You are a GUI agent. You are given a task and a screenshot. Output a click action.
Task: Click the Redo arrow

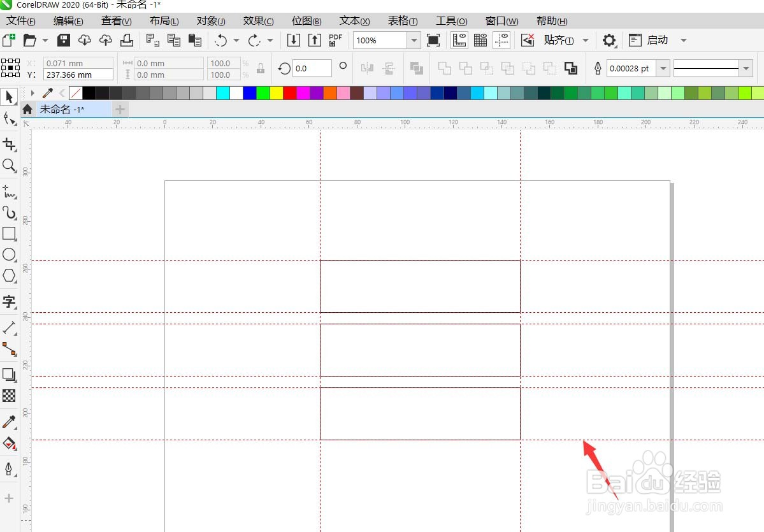(254, 40)
